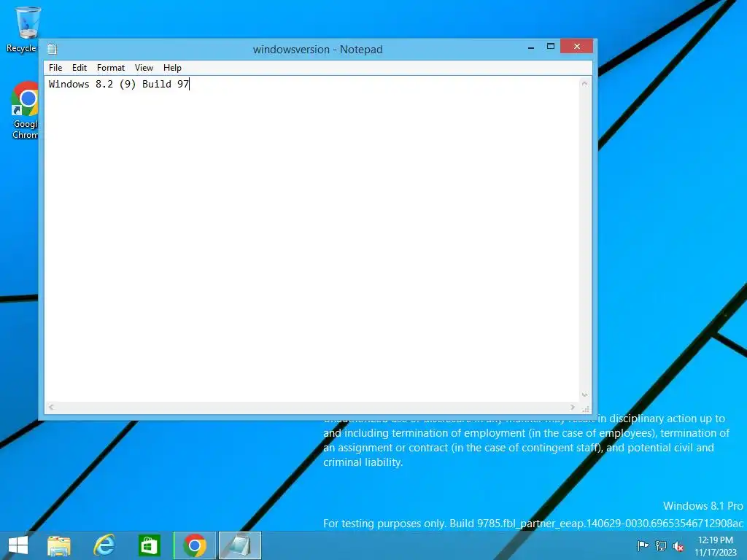Launch Internet Explorer from the taskbar
Image resolution: width=747 pixels, height=560 pixels.
104,545
